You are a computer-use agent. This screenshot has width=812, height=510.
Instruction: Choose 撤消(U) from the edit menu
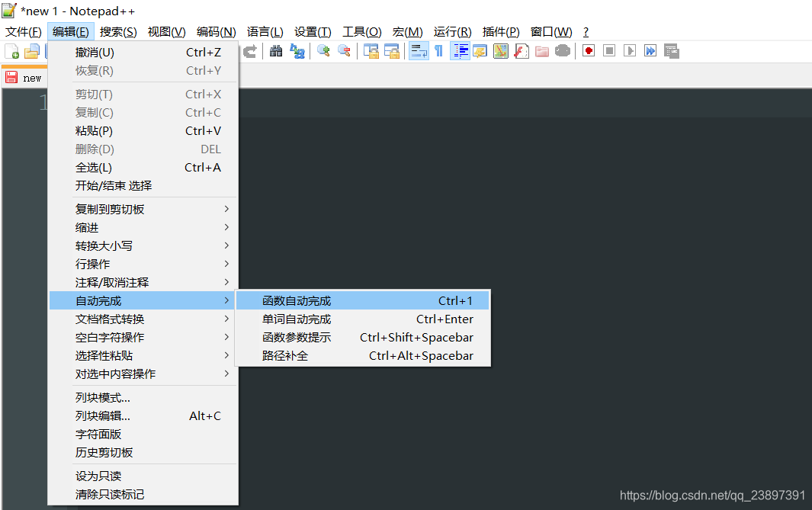[x=143, y=53]
